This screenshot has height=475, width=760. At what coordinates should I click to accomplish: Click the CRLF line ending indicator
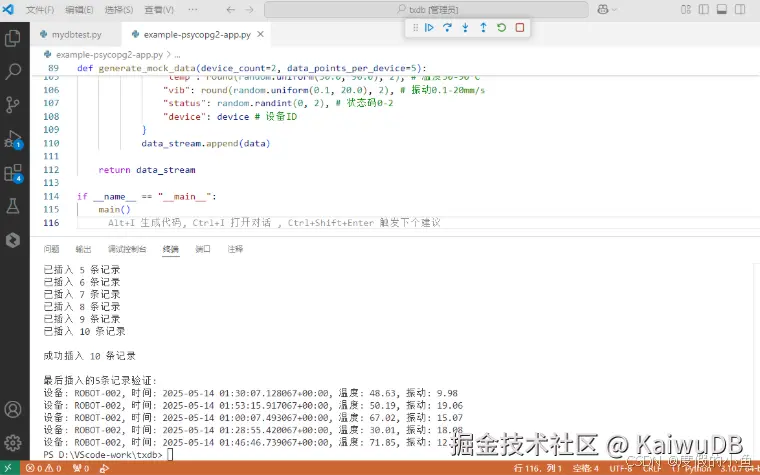(651, 468)
